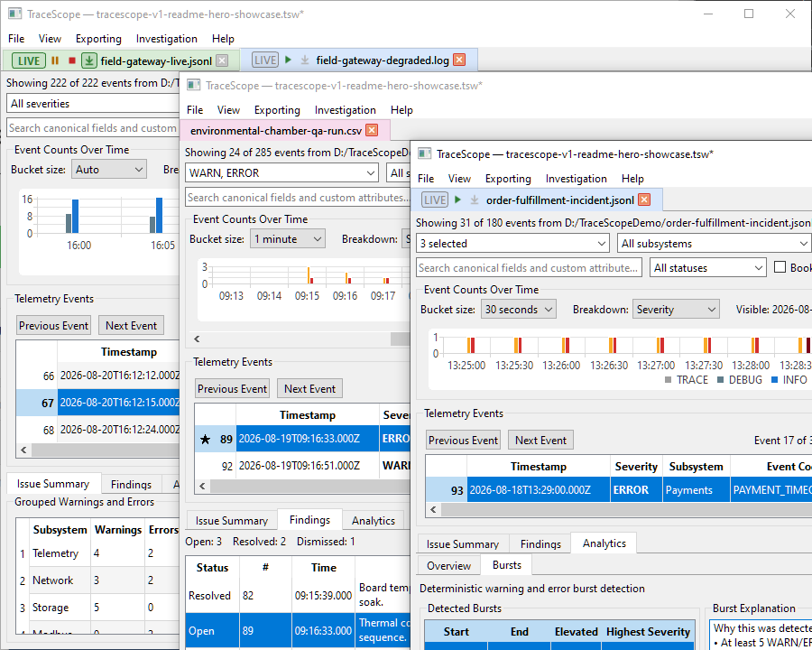Switch to Overview sub-tab

point(448,565)
